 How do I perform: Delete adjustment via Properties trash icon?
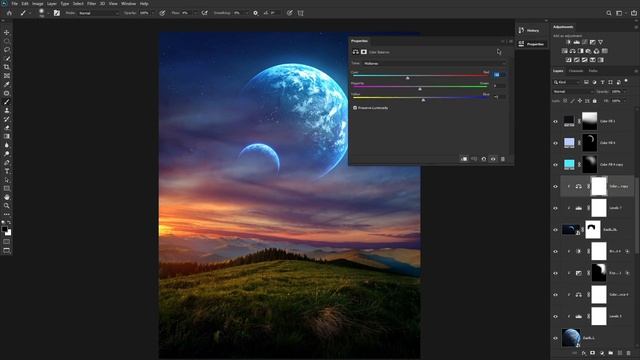[503, 159]
